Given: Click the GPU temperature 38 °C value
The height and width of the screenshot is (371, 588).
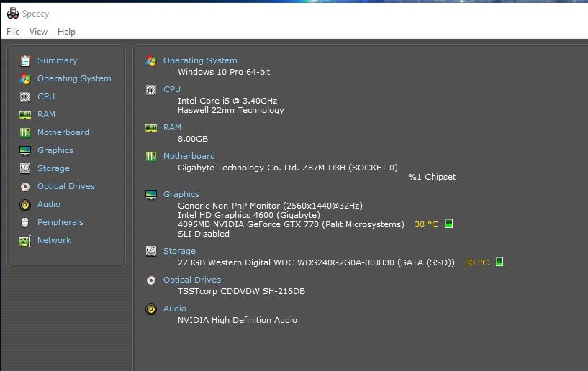Looking at the screenshot, I should 426,224.
